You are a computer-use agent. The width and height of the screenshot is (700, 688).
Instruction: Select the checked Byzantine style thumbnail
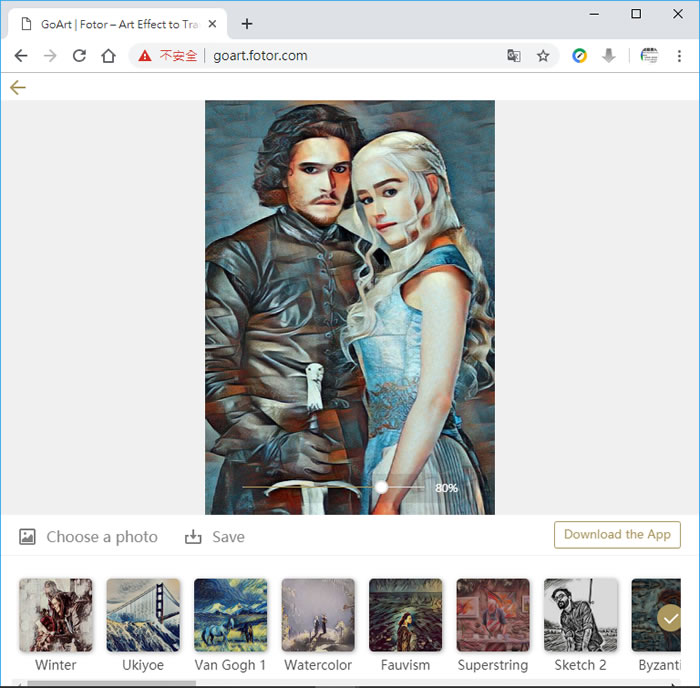tap(656, 615)
